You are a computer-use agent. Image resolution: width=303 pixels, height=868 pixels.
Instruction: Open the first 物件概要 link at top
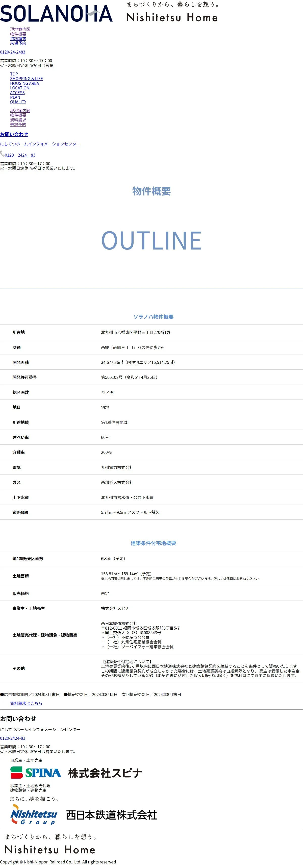point(18,34)
